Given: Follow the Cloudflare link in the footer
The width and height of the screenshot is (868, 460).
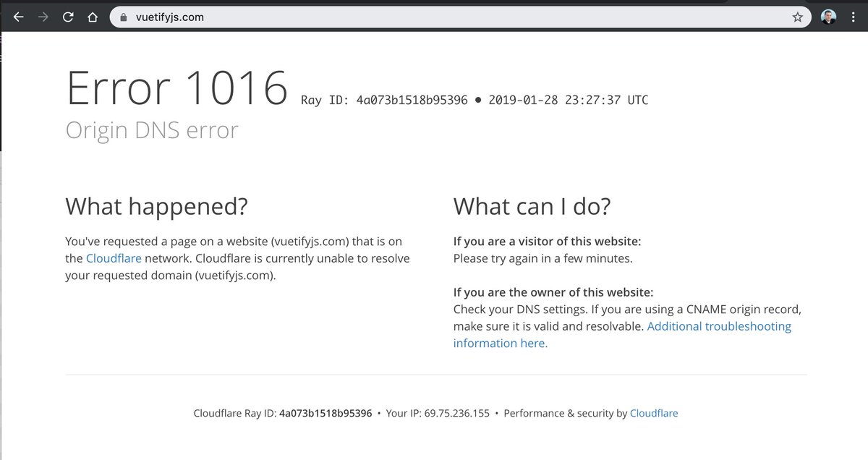Looking at the screenshot, I should coord(654,414).
